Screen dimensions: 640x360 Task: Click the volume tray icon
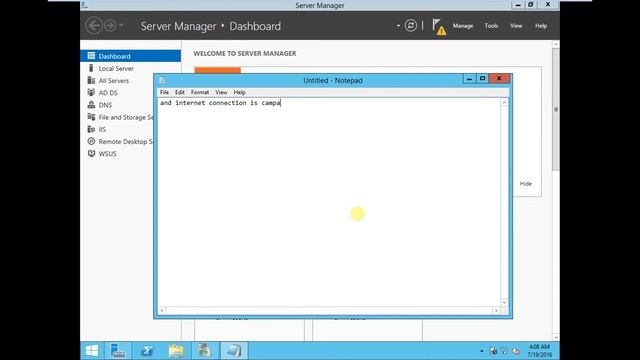516,351
